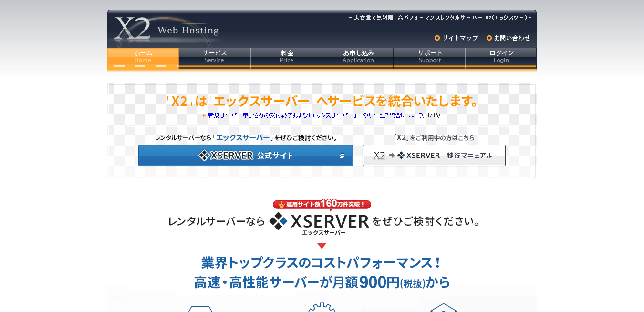Open the サイトマップ link
The image size is (644, 312).
tap(460, 38)
